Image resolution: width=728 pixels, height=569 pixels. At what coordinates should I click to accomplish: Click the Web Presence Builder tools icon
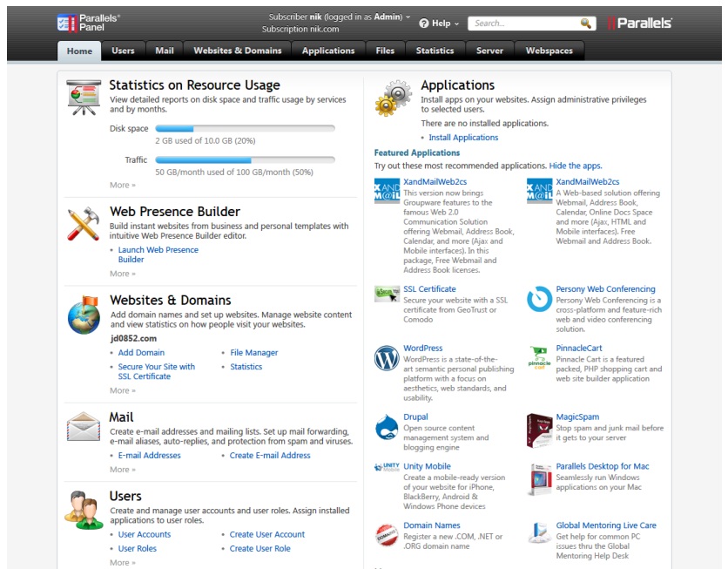pyautogui.click(x=84, y=224)
